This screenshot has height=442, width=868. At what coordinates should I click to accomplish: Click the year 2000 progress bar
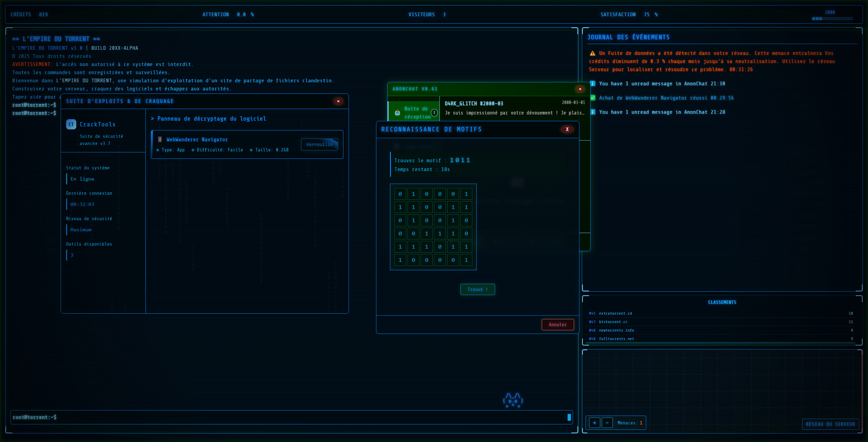[x=832, y=19]
